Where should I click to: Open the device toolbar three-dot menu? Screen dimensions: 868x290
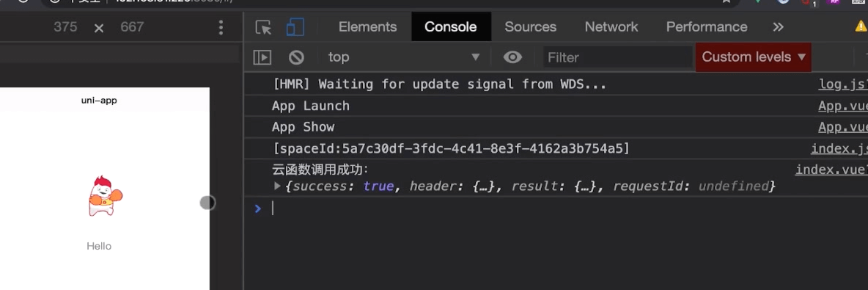tap(221, 27)
